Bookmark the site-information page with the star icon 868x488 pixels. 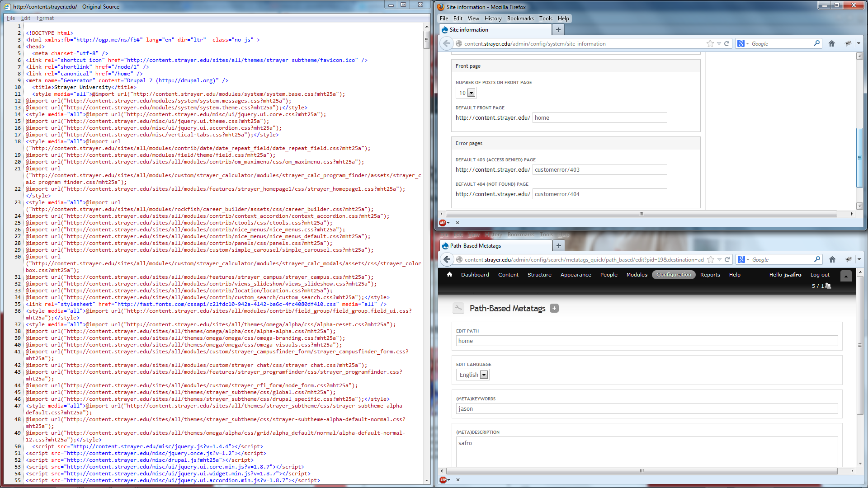click(x=710, y=43)
